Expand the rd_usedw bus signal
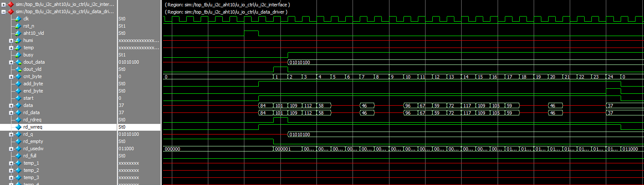Screen dimensions: 644x185 click(x=11, y=149)
